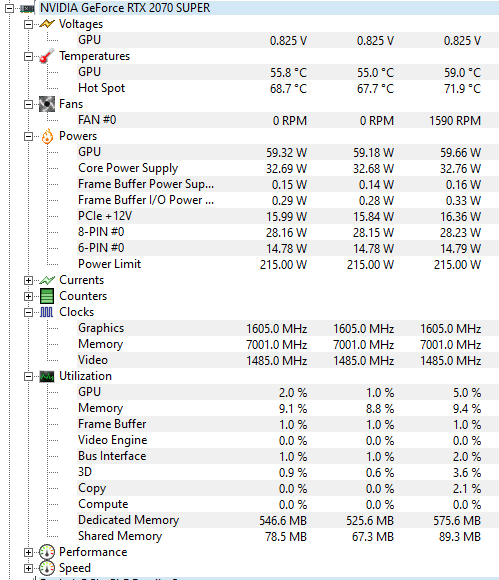Select the Frame Buffer I/O Power row
The width and height of the screenshot is (499, 580).
click(x=288, y=200)
